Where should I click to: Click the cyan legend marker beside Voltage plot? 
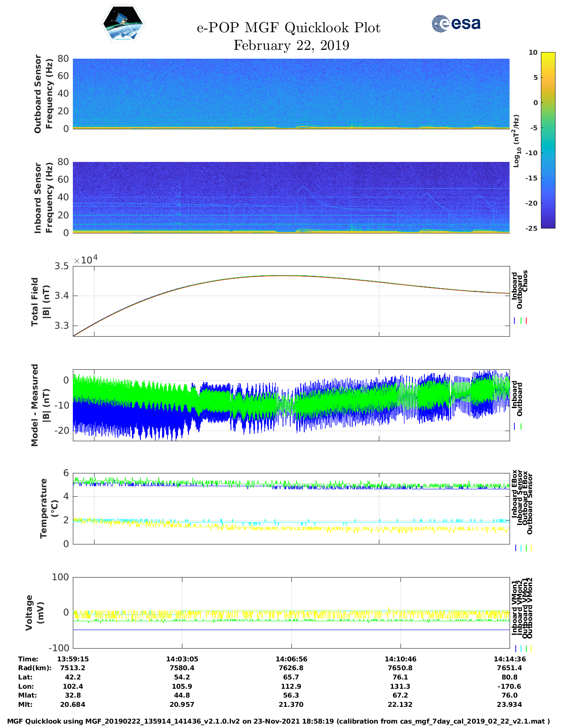click(x=521, y=649)
